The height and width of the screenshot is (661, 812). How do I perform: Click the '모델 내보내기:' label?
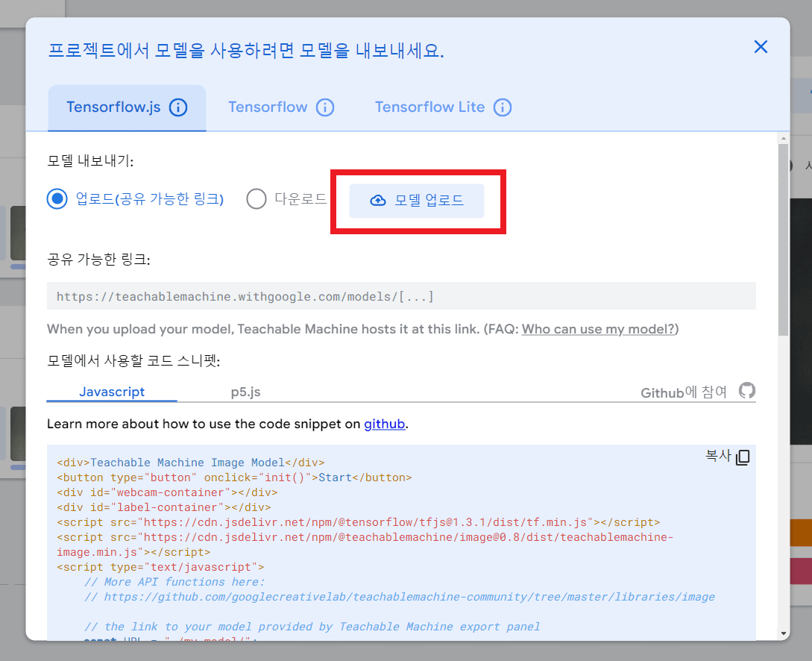(90, 161)
